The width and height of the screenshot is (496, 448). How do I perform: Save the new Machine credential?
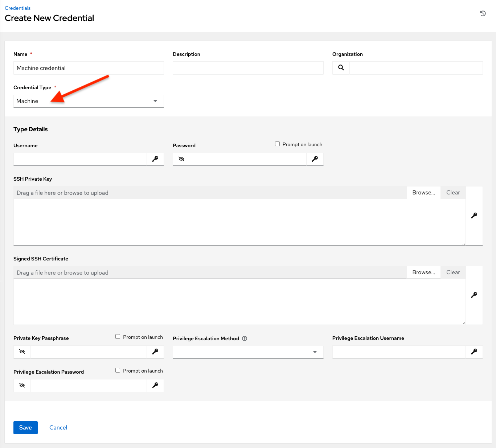coord(25,427)
